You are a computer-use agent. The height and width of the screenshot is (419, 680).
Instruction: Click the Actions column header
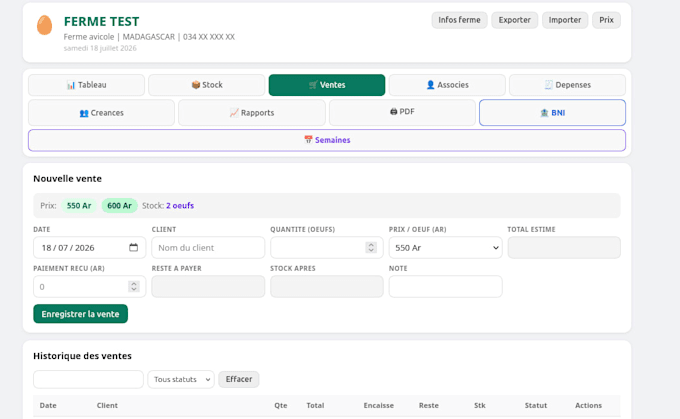[x=588, y=405]
